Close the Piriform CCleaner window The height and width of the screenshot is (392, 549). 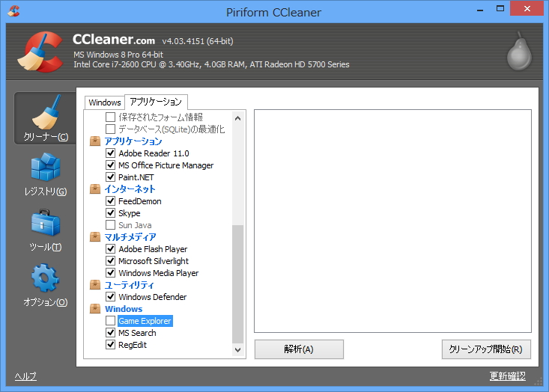coord(527,9)
